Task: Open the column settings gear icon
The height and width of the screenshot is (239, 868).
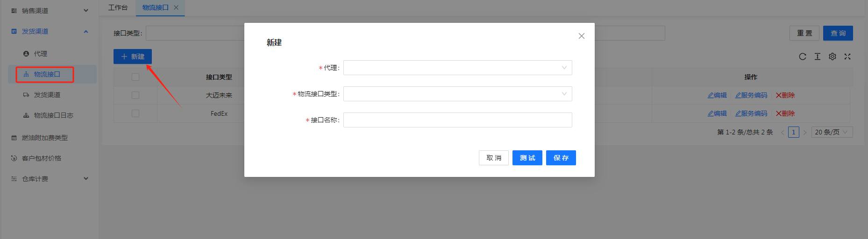Action: (832, 56)
